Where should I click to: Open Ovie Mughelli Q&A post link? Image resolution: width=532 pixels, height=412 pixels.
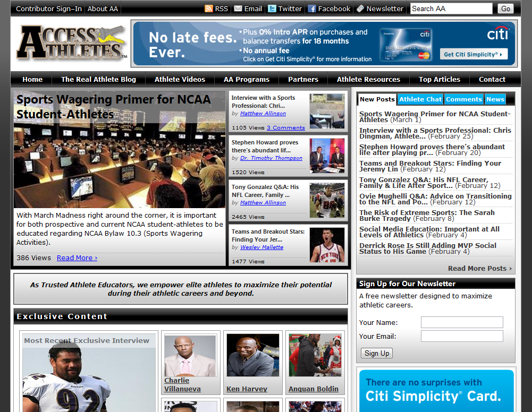pyautogui.click(x=435, y=199)
